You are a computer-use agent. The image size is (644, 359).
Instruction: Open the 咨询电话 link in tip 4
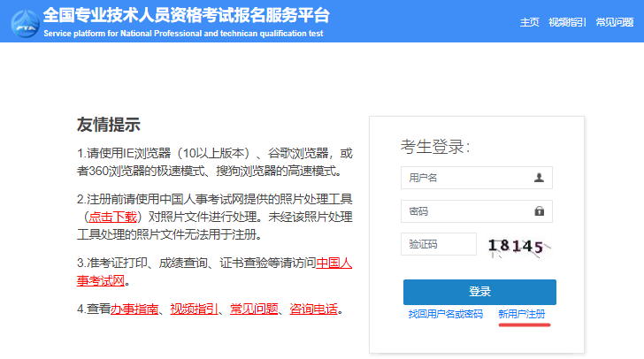click(313, 309)
